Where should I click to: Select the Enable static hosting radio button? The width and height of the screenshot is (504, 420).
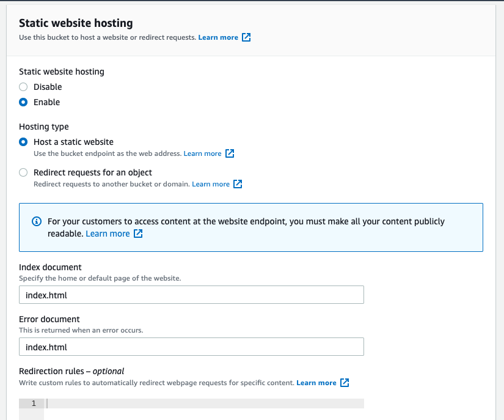(x=23, y=102)
